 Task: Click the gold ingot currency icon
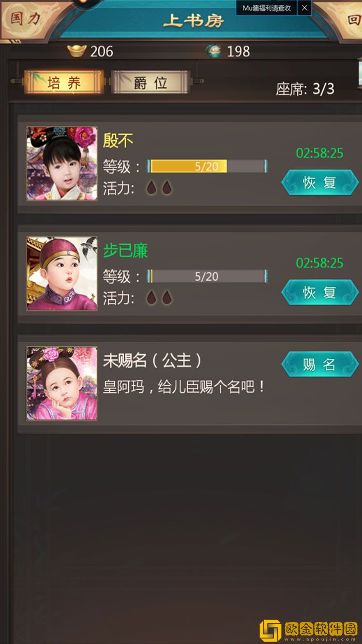(x=76, y=51)
